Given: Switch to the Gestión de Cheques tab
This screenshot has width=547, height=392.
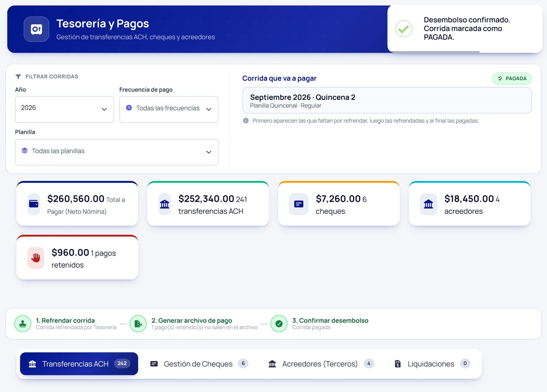Looking at the screenshot, I should (199, 364).
